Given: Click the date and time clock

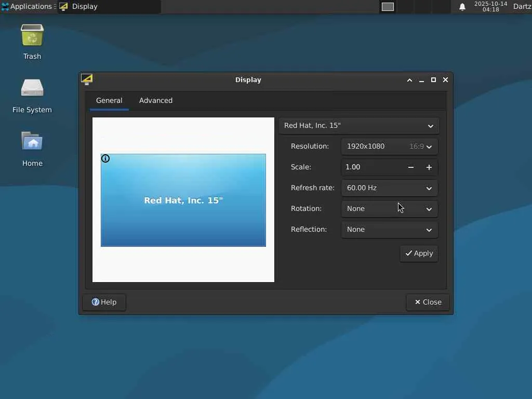Looking at the screenshot, I should click(490, 6).
